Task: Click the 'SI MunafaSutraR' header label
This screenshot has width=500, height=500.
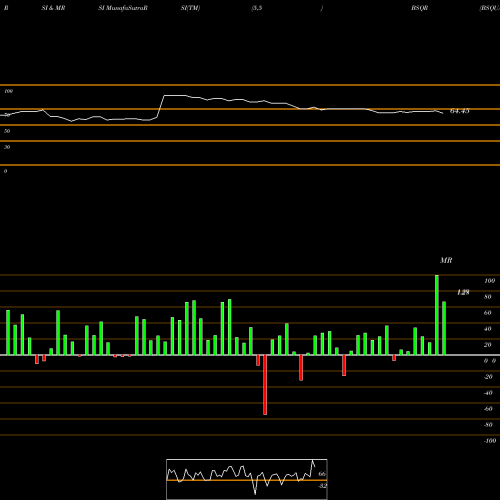Action: [x=123, y=8]
